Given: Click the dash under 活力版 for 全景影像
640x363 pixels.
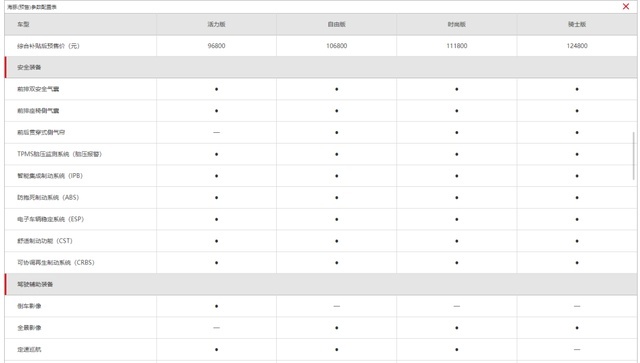Looking at the screenshot, I should [216, 327].
